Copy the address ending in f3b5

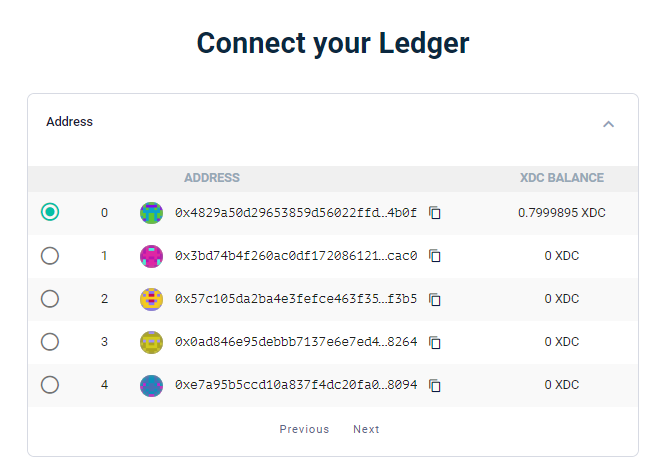(x=435, y=299)
